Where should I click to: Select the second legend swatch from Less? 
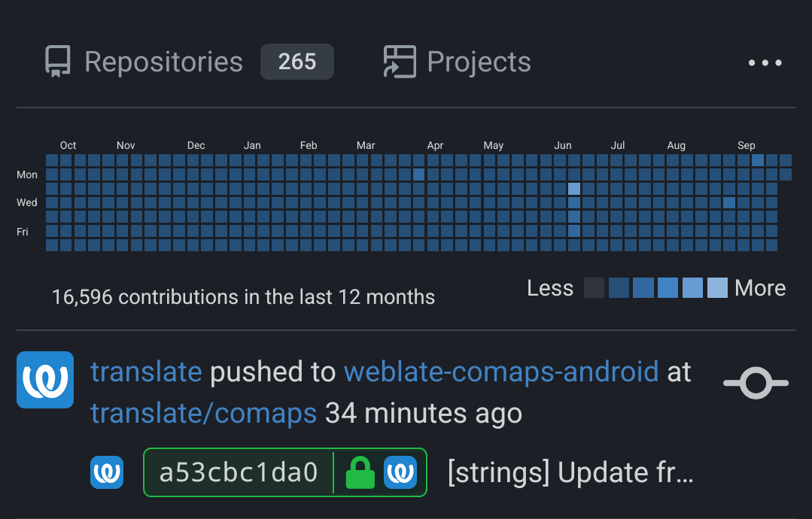click(619, 287)
